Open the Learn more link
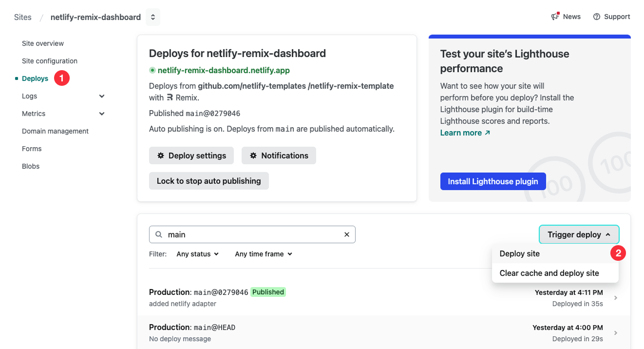The image size is (644, 349). (461, 133)
